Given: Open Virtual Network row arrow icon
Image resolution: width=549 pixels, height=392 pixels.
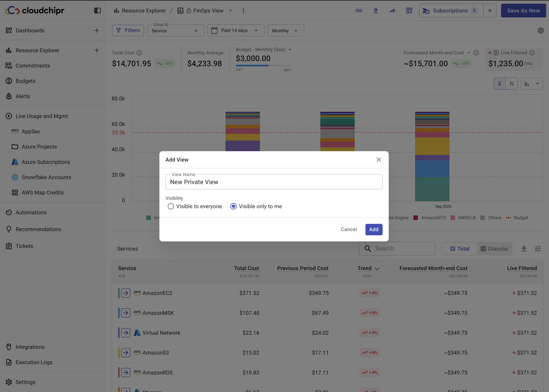Looking at the screenshot, I should [x=126, y=333].
